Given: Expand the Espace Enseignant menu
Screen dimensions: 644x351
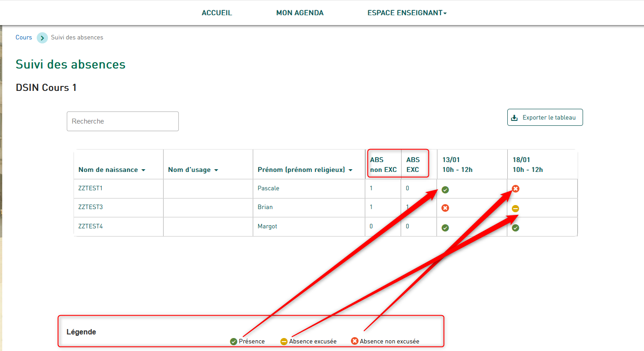Looking at the screenshot, I should pyautogui.click(x=407, y=13).
